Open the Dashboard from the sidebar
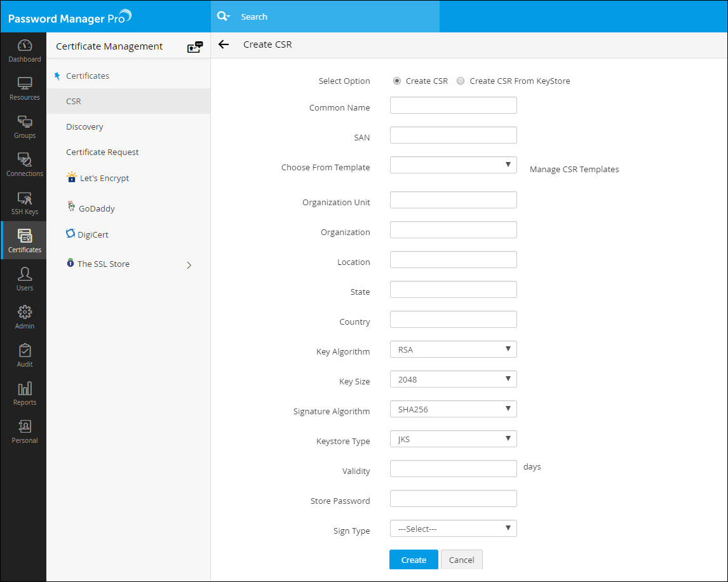Image resolution: width=728 pixels, height=582 pixels. (24, 51)
